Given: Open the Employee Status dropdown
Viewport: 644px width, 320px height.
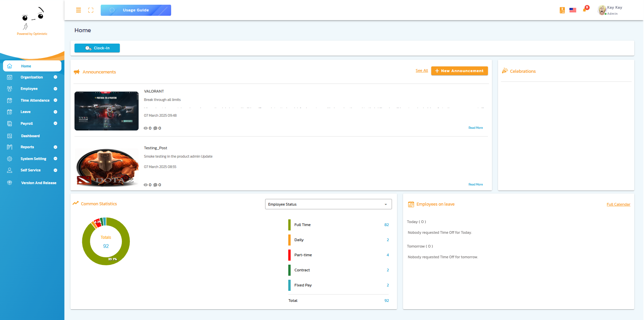Looking at the screenshot, I should click(x=328, y=204).
